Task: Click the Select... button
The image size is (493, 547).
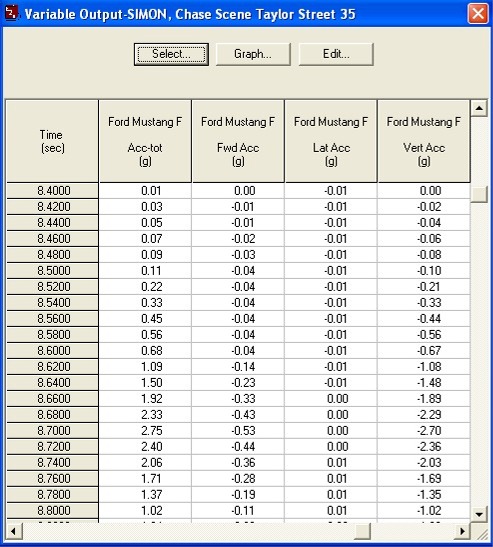Action: pyautogui.click(x=171, y=54)
